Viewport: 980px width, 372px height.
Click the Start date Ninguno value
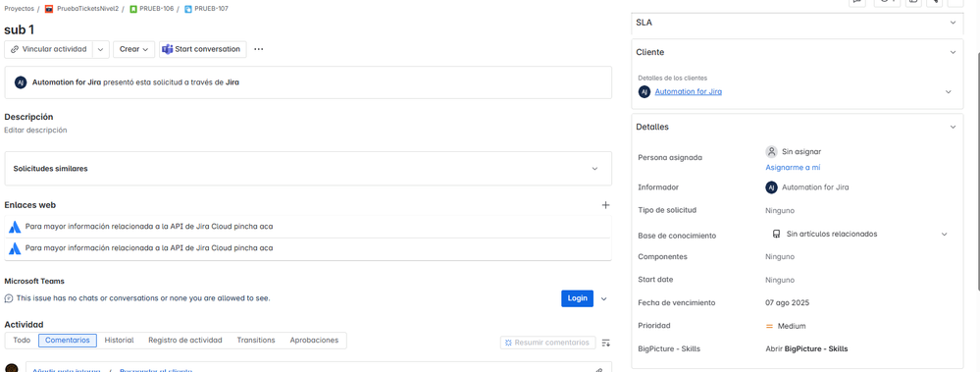tap(779, 280)
